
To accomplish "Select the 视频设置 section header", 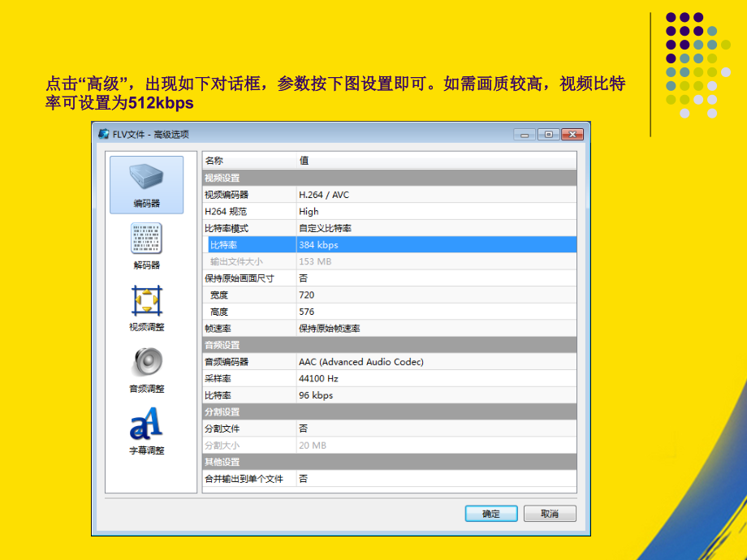I will tap(389, 178).
